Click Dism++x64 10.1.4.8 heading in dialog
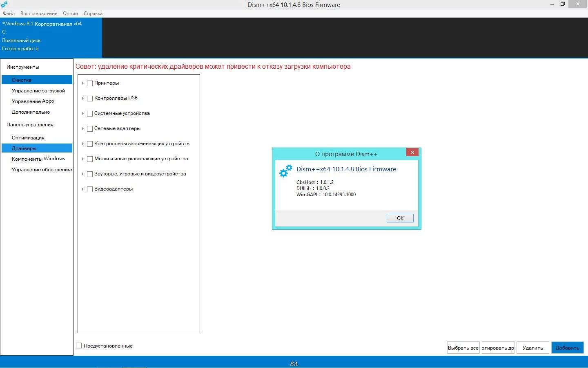 pos(346,169)
